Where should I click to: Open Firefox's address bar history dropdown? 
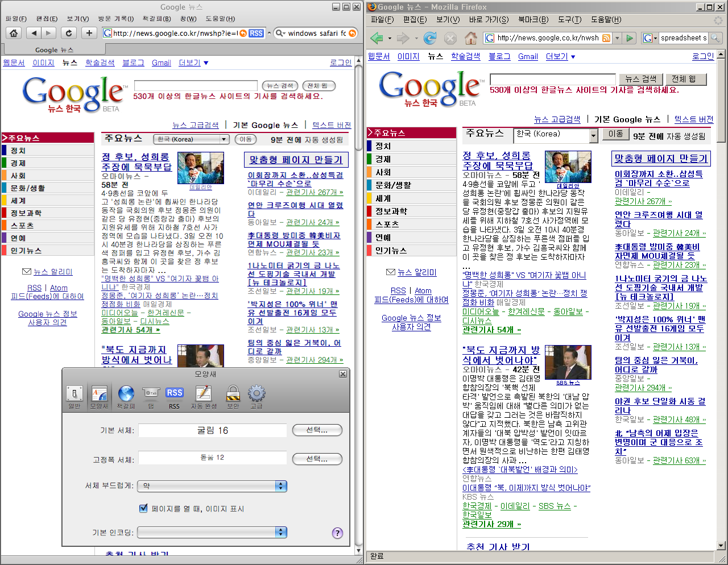pos(617,38)
